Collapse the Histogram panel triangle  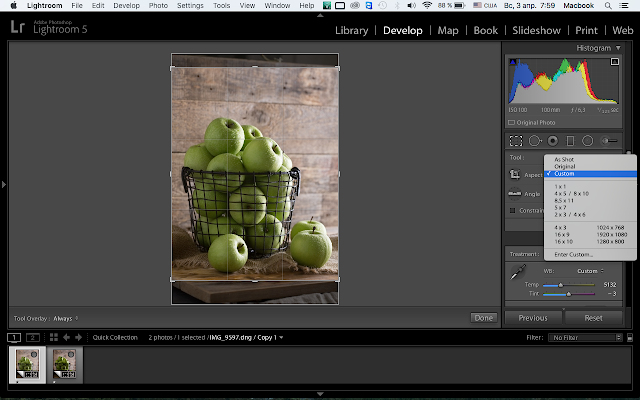[x=618, y=48]
